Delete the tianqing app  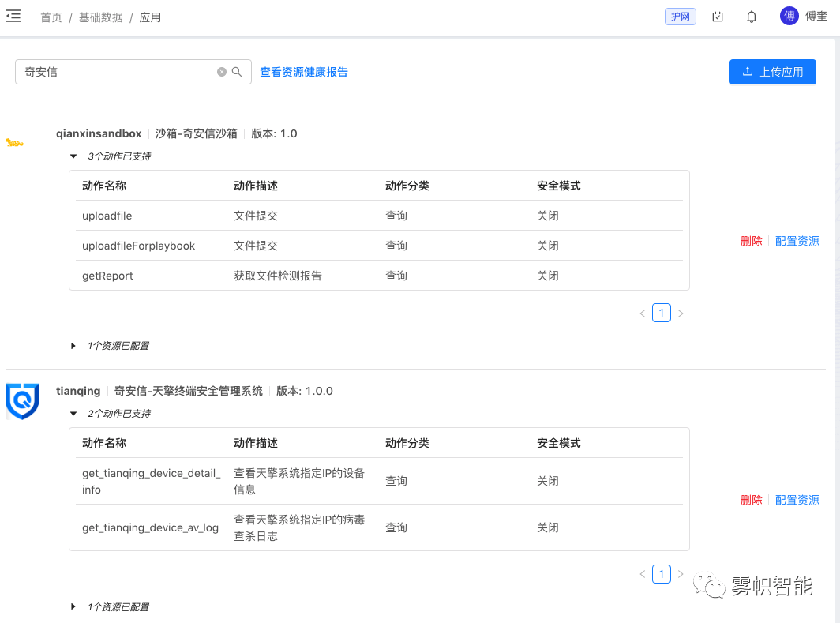pos(751,500)
